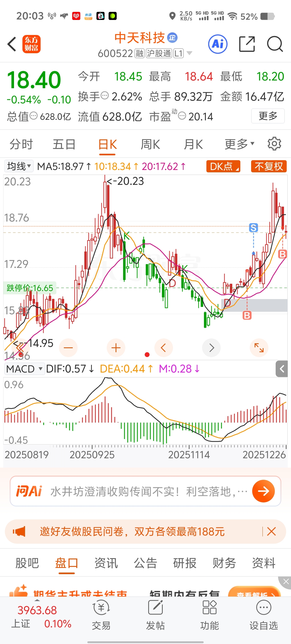Tap 更多 quote details button
Image resolution: width=291 pixels, height=644 pixels.
[x=268, y=116]
